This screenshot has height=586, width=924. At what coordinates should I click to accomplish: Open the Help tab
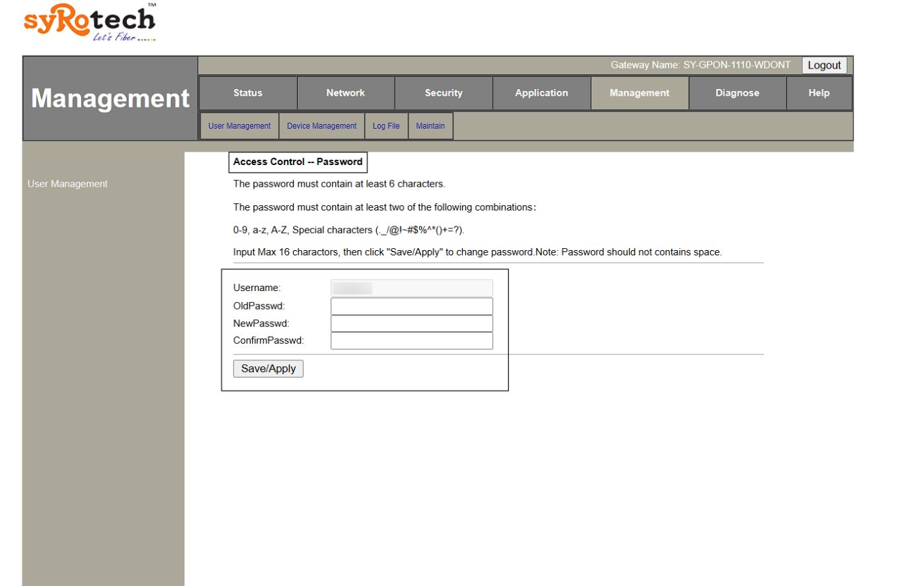click(818, 92)
